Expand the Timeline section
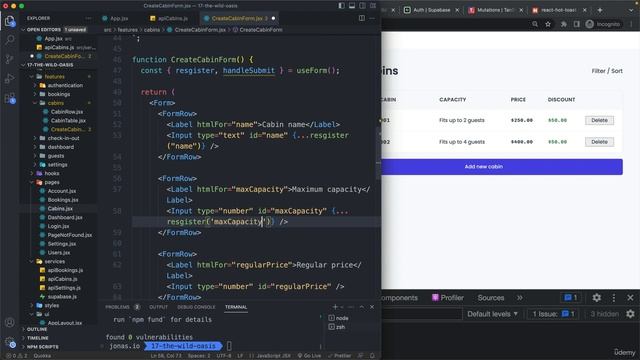Viewport: 640px width, 360px height. [x=38, y=338]
